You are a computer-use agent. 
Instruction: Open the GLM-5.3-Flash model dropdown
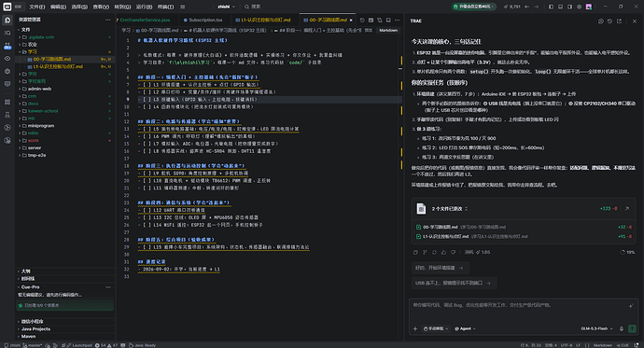596,328
